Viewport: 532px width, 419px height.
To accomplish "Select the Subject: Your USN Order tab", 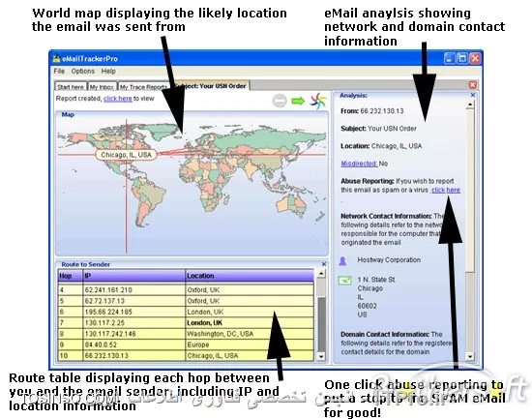I will click(x=212, y=86).
